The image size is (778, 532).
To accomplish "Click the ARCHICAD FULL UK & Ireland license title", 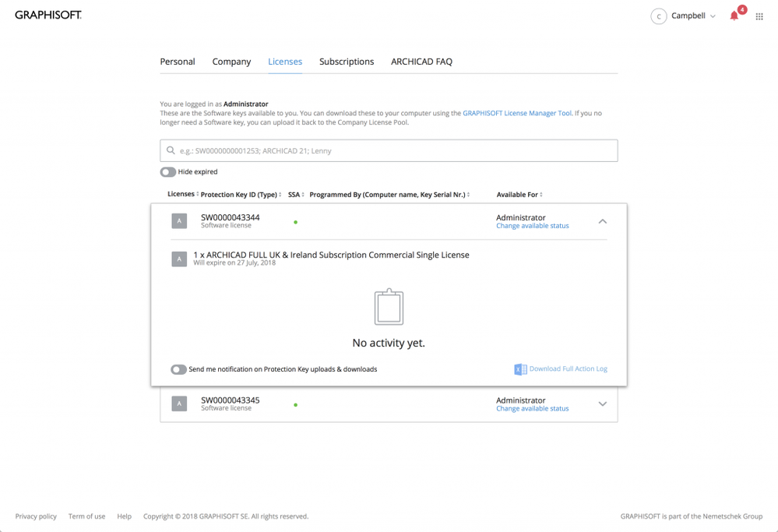I will click(332, 255).
